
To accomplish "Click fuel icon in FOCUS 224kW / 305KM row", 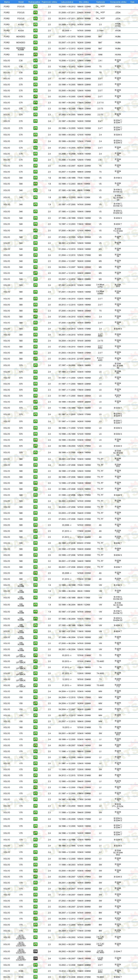I will point(35,13).
